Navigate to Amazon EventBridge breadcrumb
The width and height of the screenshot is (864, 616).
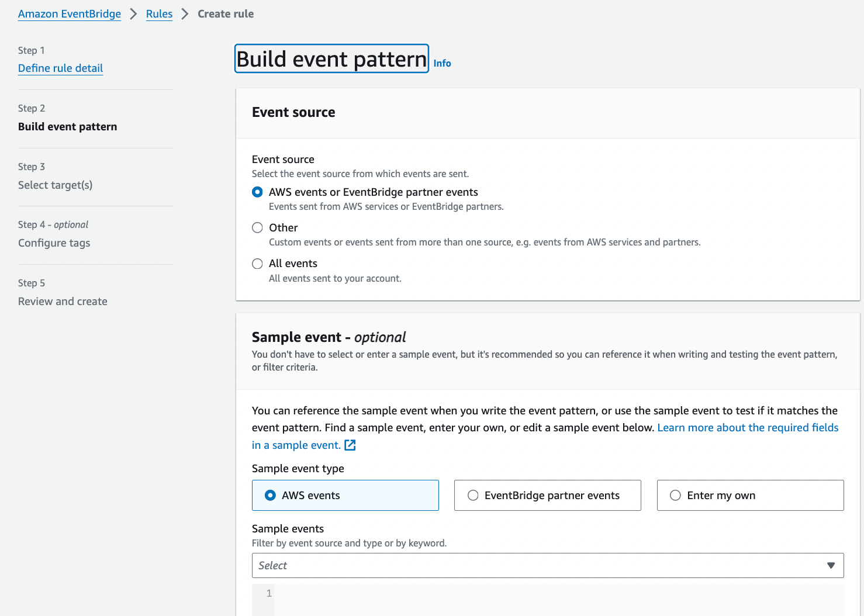pyautogui.click(x=69, y=13)
